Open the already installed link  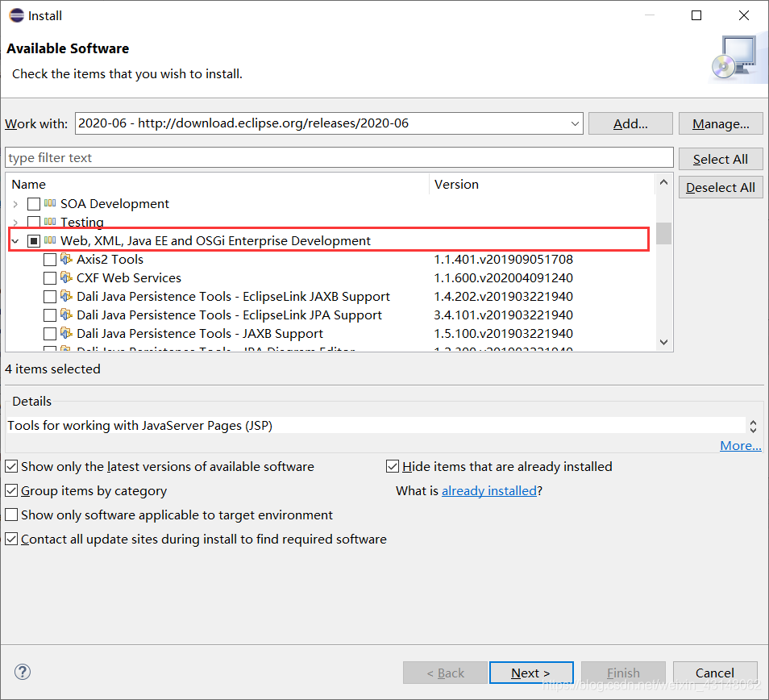(x=489, y=490)
